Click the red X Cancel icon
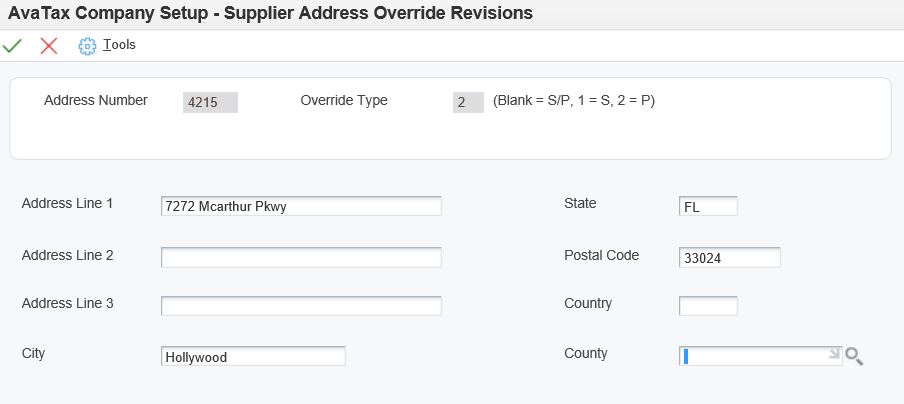The width and height of the screenshot is (904, 404). pyautogui.click(x=48, y=46)
